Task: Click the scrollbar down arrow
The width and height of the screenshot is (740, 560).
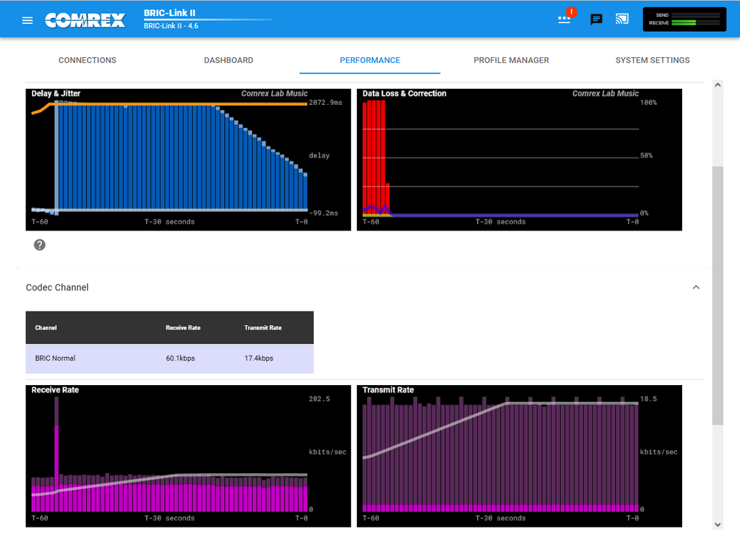Action: pos(718,524)
